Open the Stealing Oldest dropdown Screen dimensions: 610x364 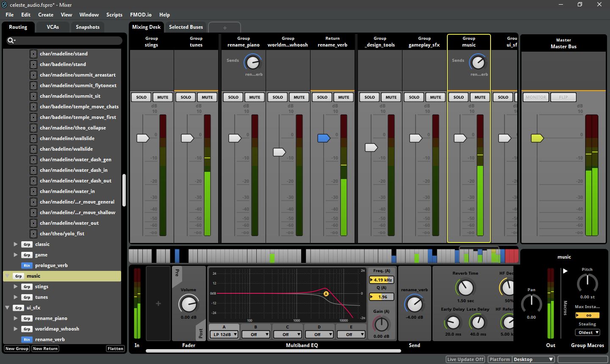[587, 332]
